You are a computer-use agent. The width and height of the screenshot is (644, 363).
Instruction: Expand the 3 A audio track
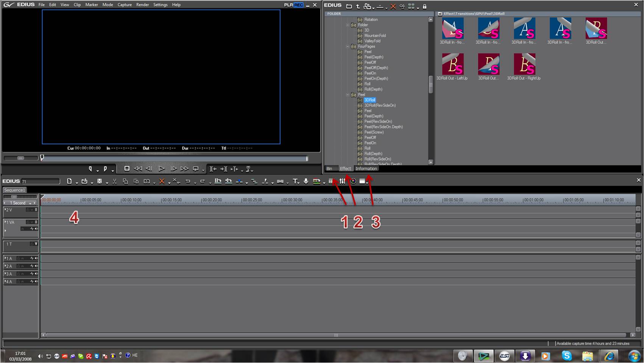pyautogui.click(x=5, y=274)
